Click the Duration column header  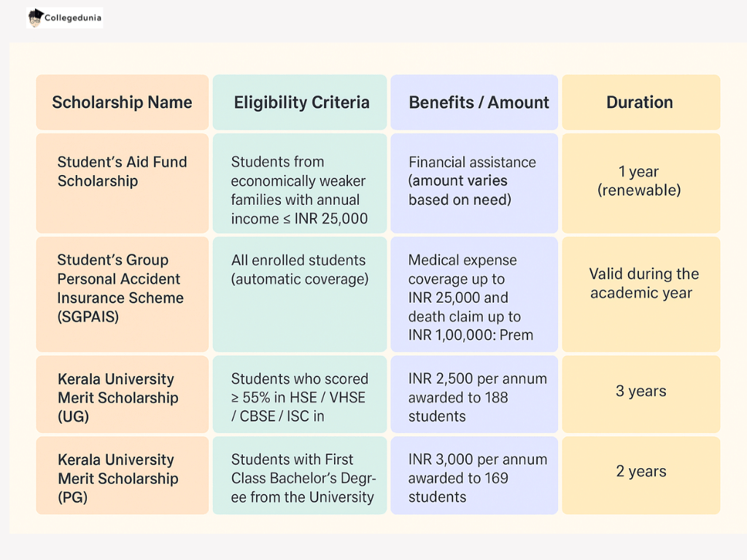tap(640, 103)
